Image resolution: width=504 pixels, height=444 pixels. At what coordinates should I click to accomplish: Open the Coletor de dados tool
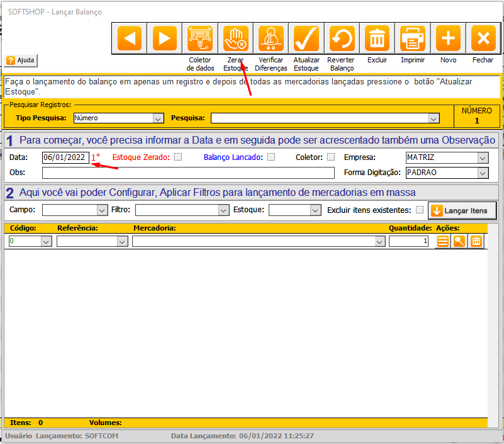[200, 39]
